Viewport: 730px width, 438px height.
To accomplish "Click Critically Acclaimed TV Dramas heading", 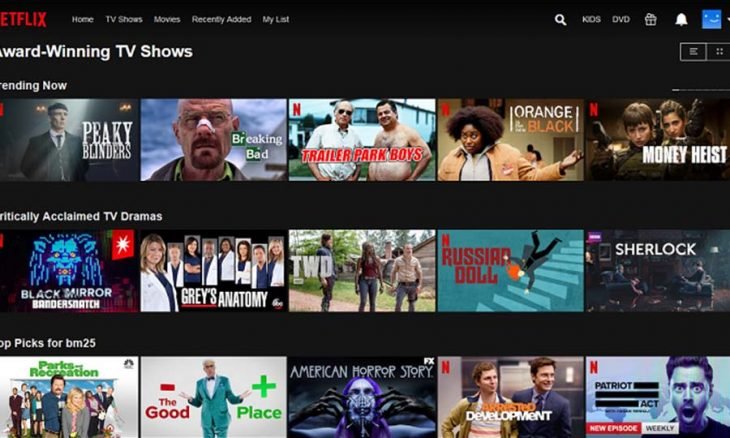I will [x=81, y=216].
